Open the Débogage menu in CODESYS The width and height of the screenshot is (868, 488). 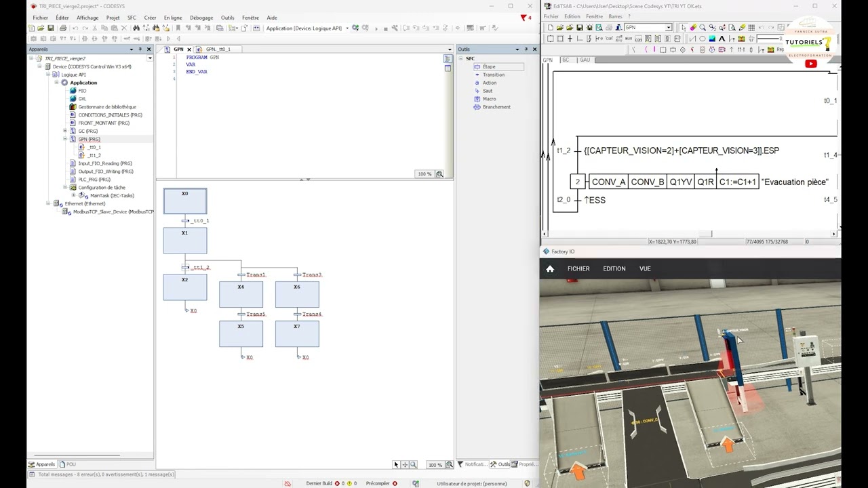(x=201, y=18)
